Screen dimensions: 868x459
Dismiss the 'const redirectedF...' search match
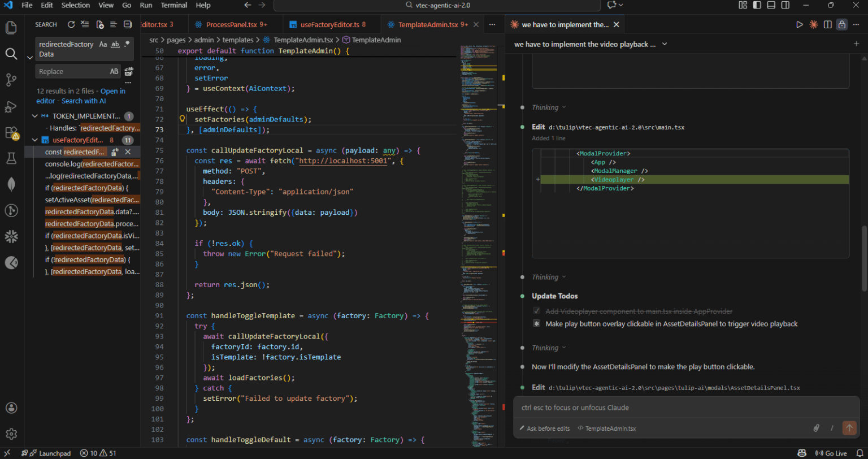[x=128, y=152]
